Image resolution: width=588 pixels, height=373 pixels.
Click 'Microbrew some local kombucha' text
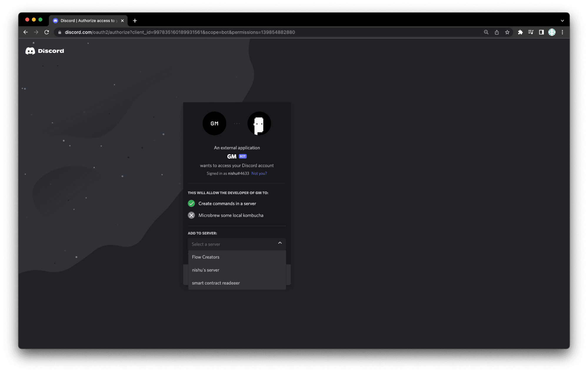231,215
